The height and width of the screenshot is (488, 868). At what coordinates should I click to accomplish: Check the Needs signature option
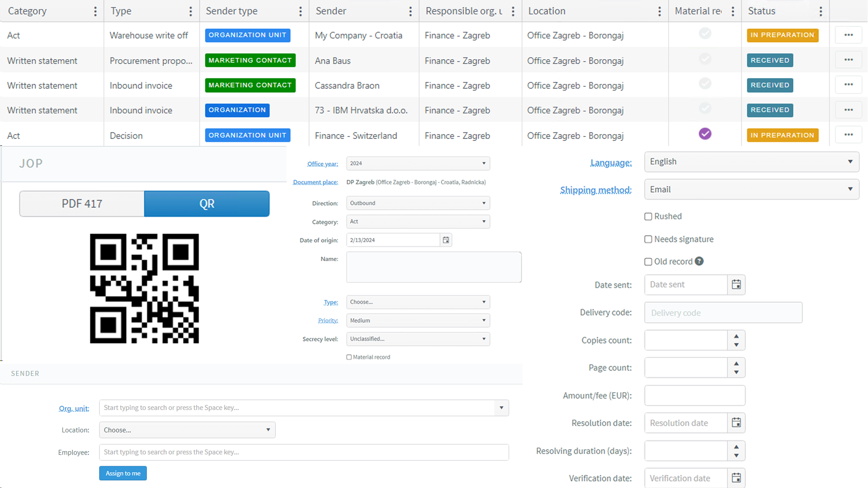(x=648, y=239)
